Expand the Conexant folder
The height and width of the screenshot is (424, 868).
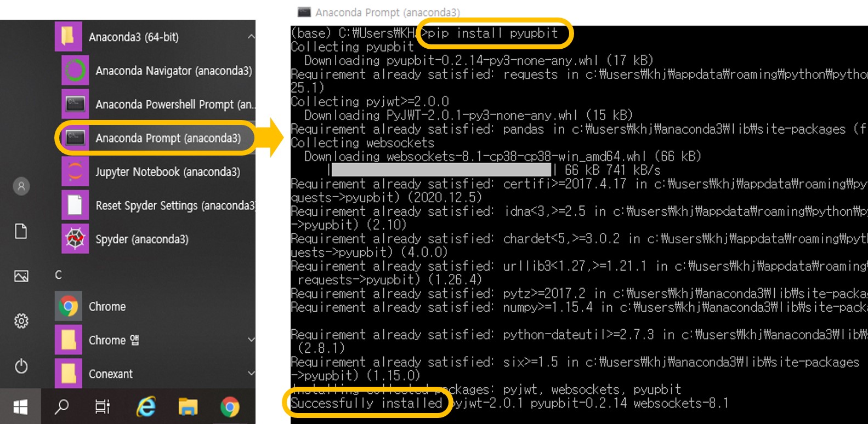pos(251,374)
